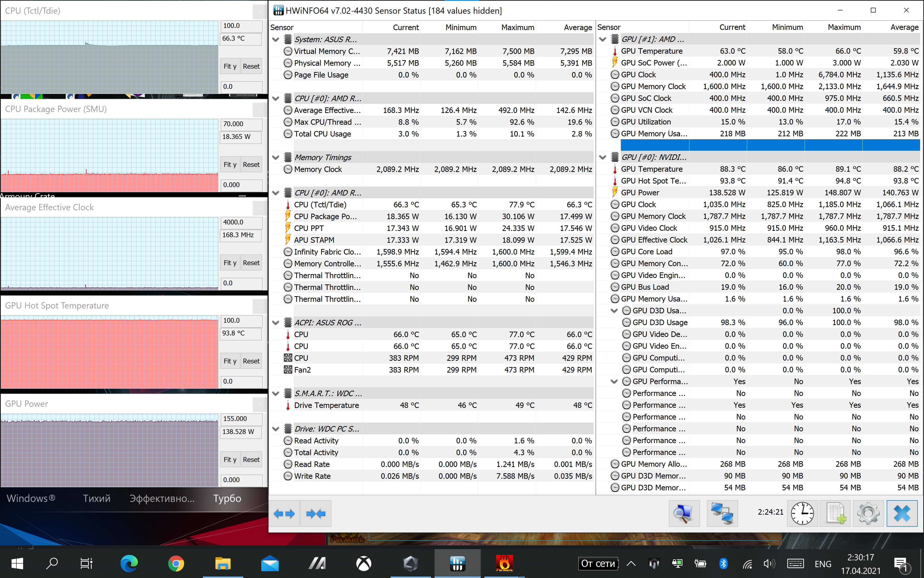Screen dimensions: 924x578
Task: Collapse the Memory Timings group
Action: (x=276, y=158)
